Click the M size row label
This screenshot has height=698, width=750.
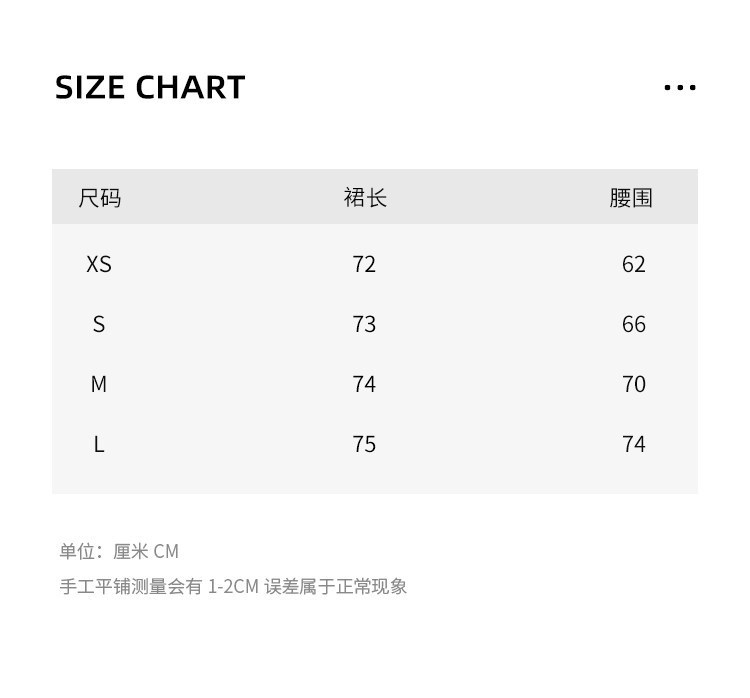99,384
